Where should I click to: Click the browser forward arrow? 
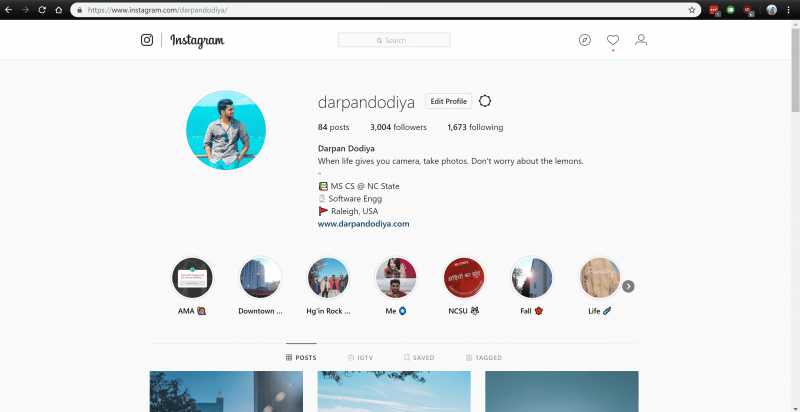26,10
